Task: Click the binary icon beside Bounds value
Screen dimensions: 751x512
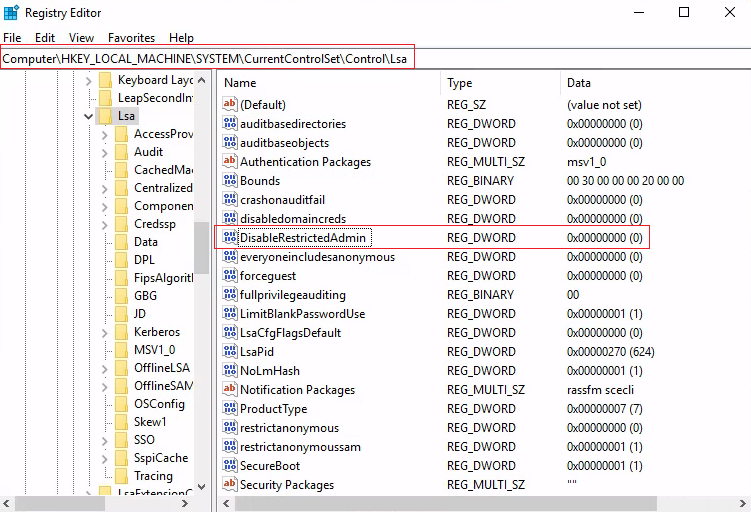Action: pos(230,181)
